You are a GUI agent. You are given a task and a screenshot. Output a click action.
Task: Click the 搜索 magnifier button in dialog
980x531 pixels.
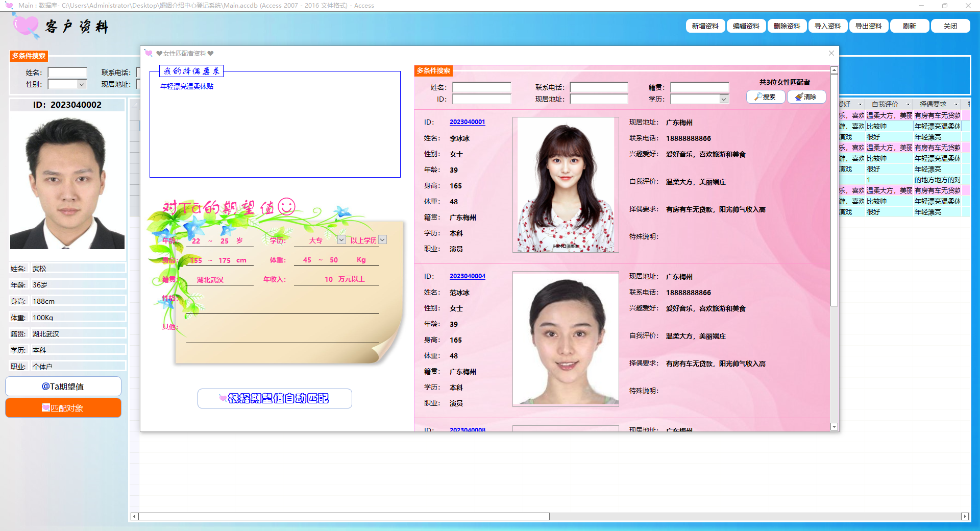[x=766, y=96]
